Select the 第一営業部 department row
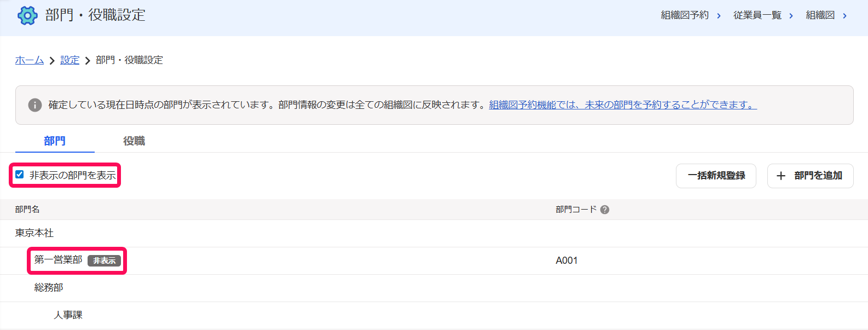868x330 pixels. [434, 261]
